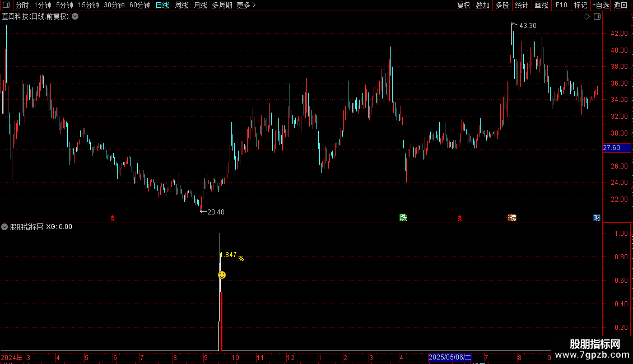633x364 pixels.
Task: Open the 股朋指标网 indicator dropdown
Action: [4, 227]
